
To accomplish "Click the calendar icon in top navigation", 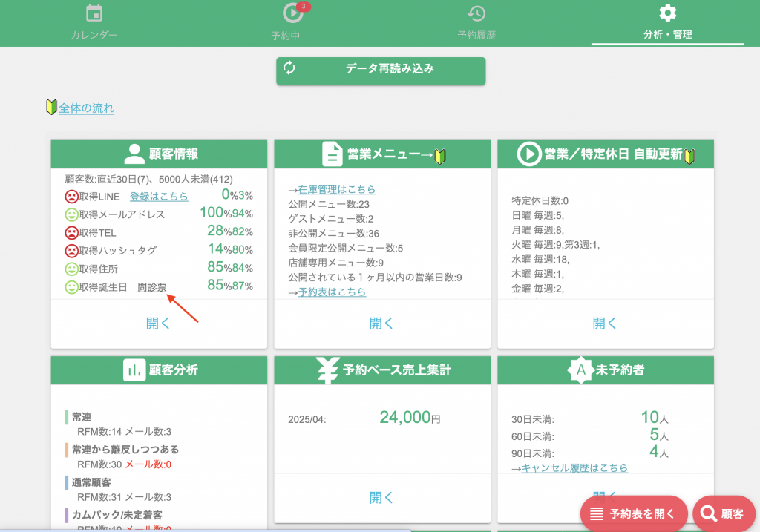I will pyautogui.click(x=94, y=13).
